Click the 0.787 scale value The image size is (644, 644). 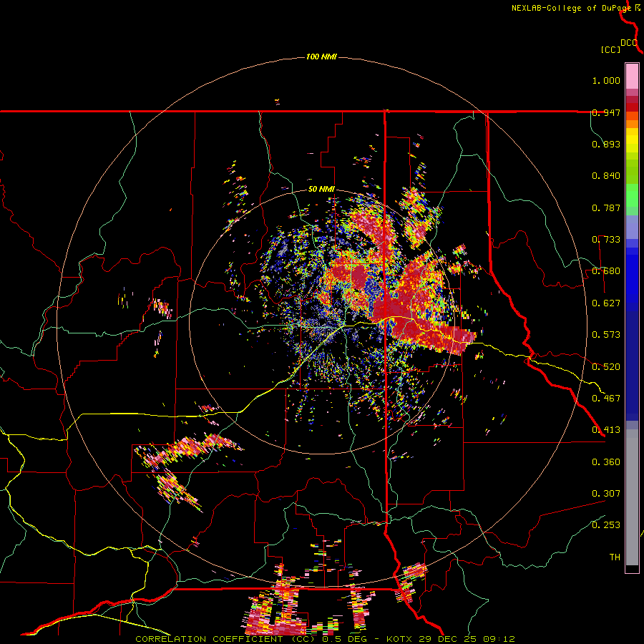click(606, 208)
